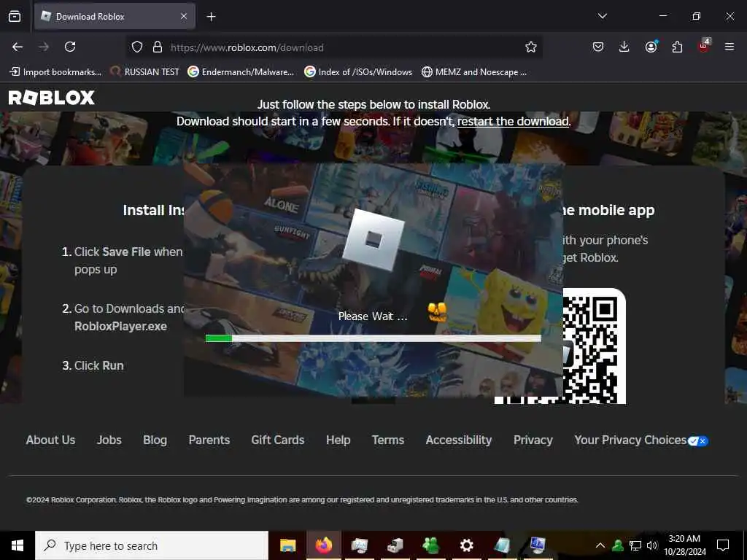Open uBlock Origin extension popup
The image size is (747, 560).
click(x=704, y=46)
